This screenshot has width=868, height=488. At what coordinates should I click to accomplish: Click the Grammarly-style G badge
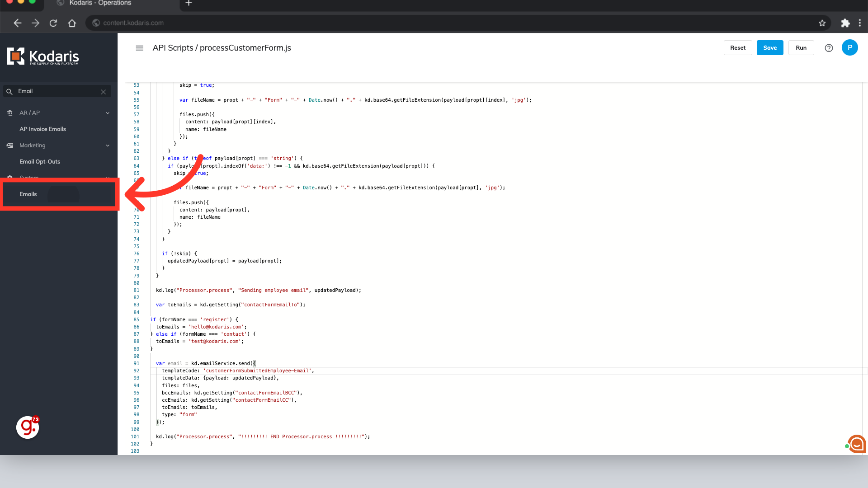click(x=28, y=427)
